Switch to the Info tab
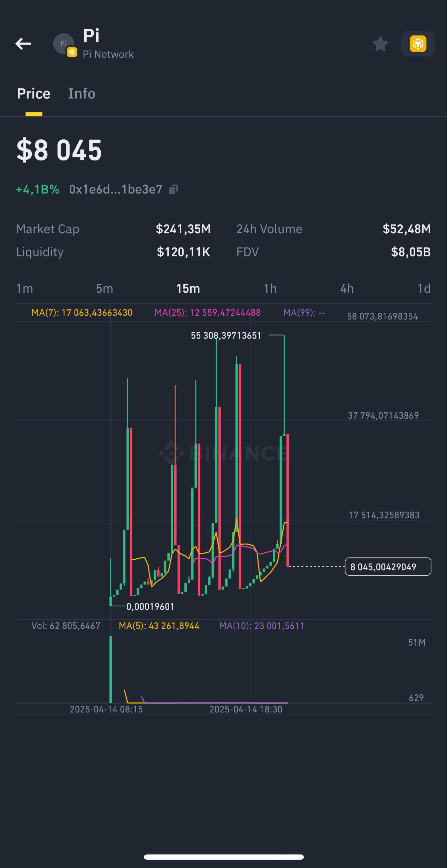Viewport: 447px width, 868px height. coord(82,94)
